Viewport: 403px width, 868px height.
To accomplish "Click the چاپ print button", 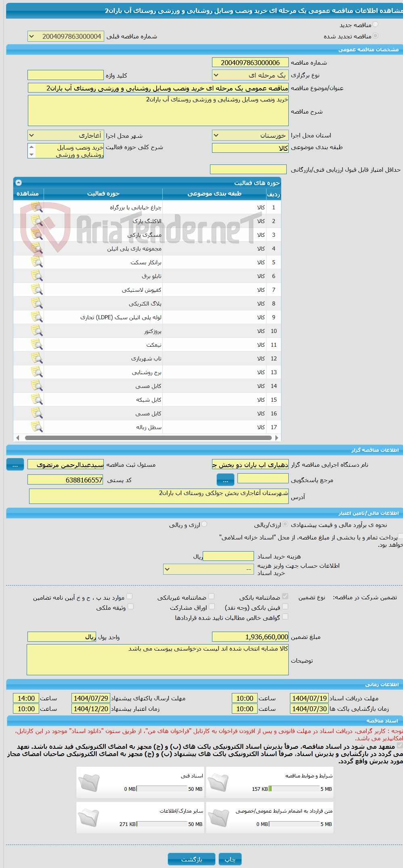I will [230, 860].
